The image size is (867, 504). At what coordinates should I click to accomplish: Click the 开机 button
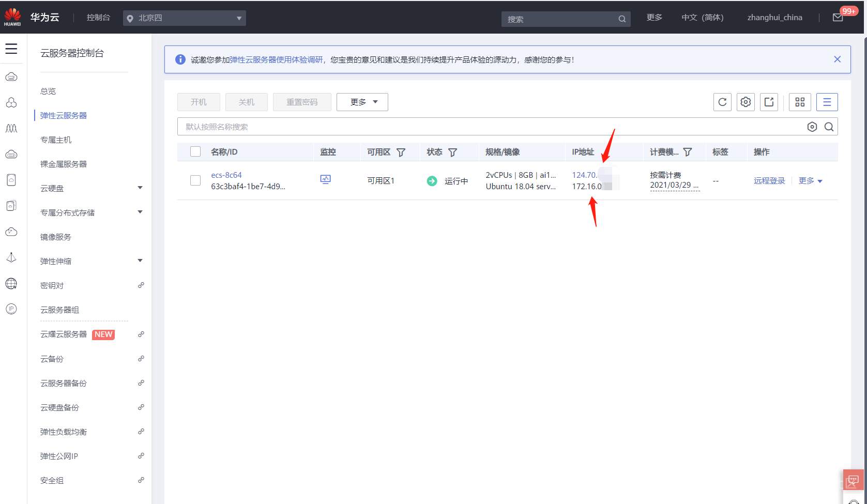pos(199,102)
